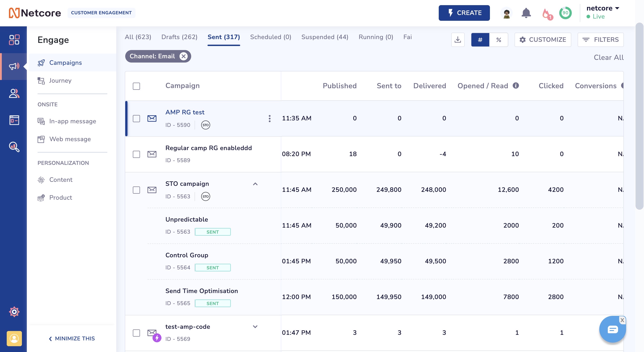
Task: Collapse the STO campaign row
Action: point(255,184)
